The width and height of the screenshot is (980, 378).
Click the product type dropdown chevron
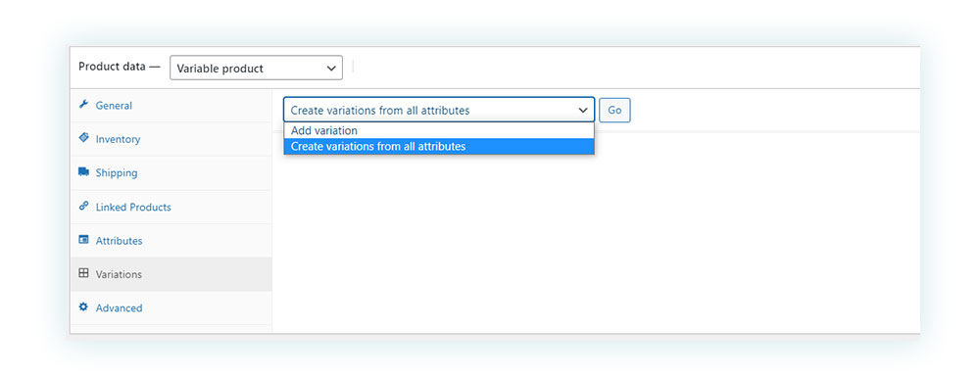point(331,69)
